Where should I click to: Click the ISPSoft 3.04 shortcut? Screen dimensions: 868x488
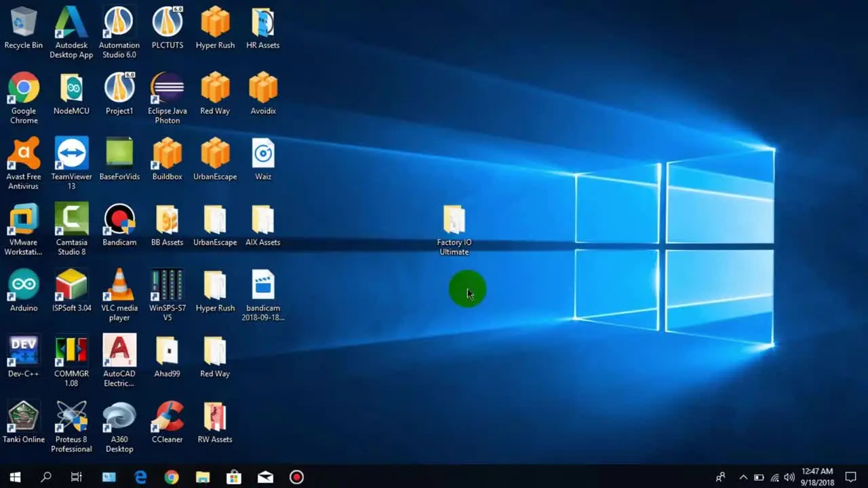(x=71, y=291)
